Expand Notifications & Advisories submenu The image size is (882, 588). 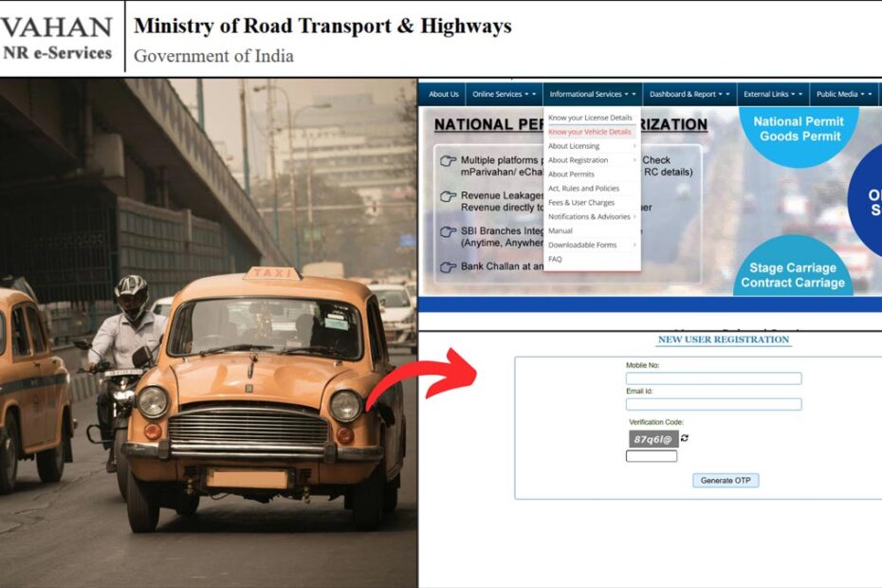[x=592, y=216]
